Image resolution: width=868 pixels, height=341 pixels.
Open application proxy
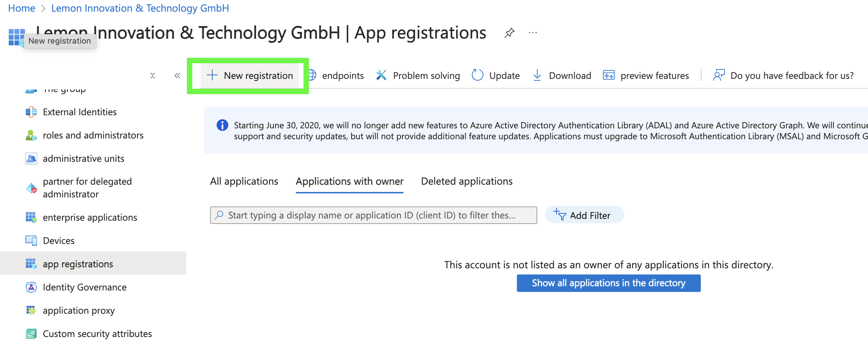click(79, 310)
